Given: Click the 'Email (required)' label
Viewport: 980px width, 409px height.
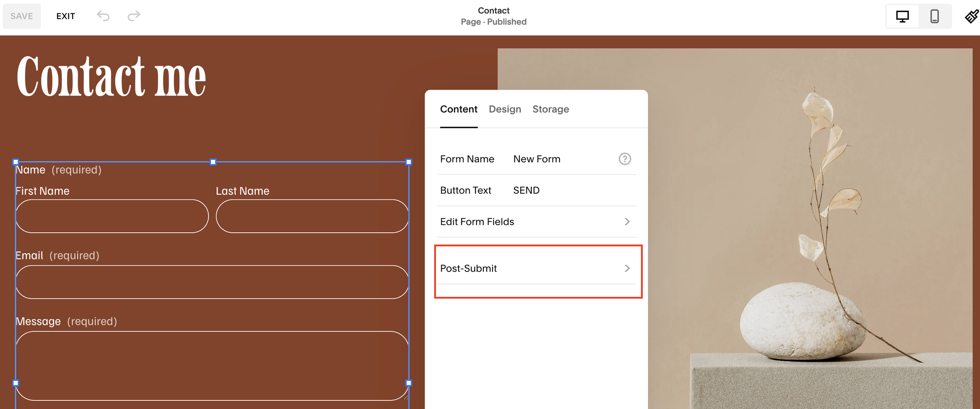Looking at the screenshot, I should (x=58, y=255).
